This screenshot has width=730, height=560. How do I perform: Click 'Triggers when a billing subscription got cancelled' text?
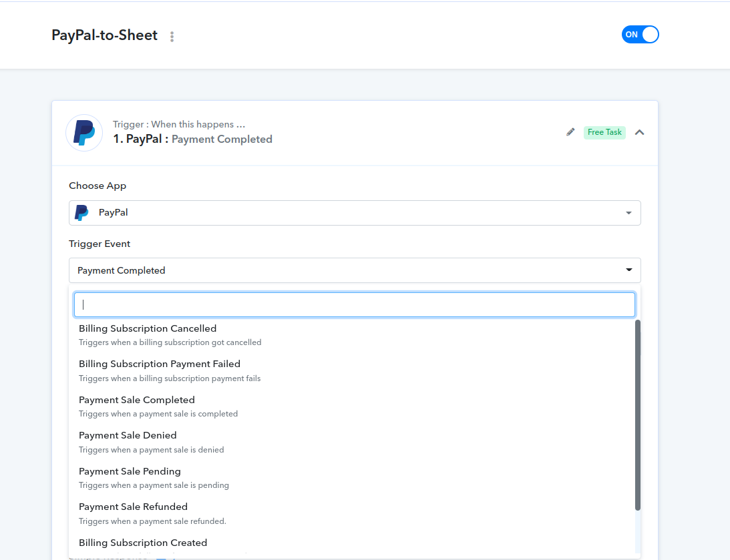[x=170, y=342]
